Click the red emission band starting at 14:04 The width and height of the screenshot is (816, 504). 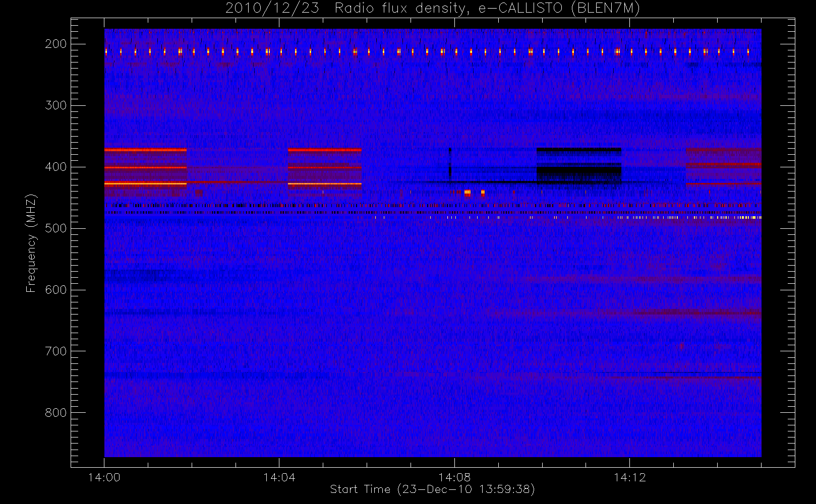click(325, 168)
